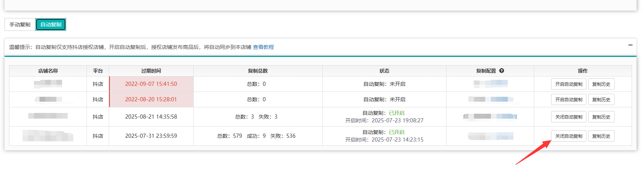Image resolution: width=644 pixels, height=183 pixels.
Task: Click 关闭自动复制 for the store expiring 2025-07-31
Action: (568, 136)
